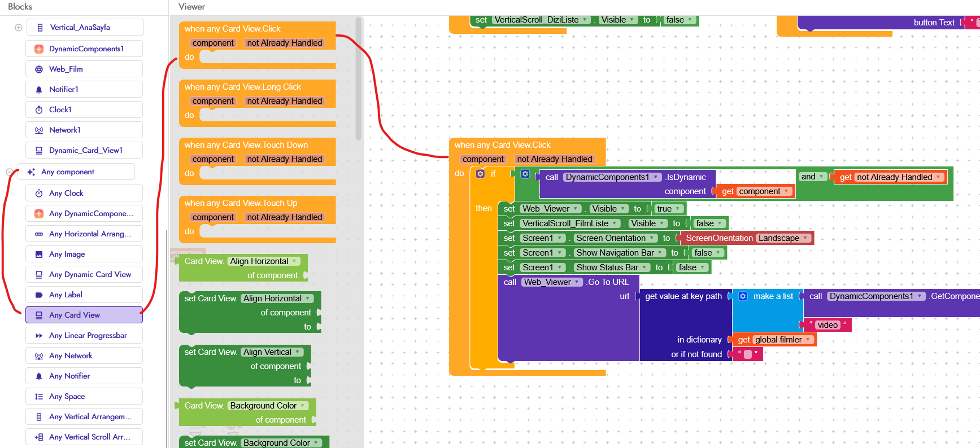This screenshot has height=448, width=980.
Task: Select Any Notifier in the Blocks tree
Action: click(x=84, y=376)
